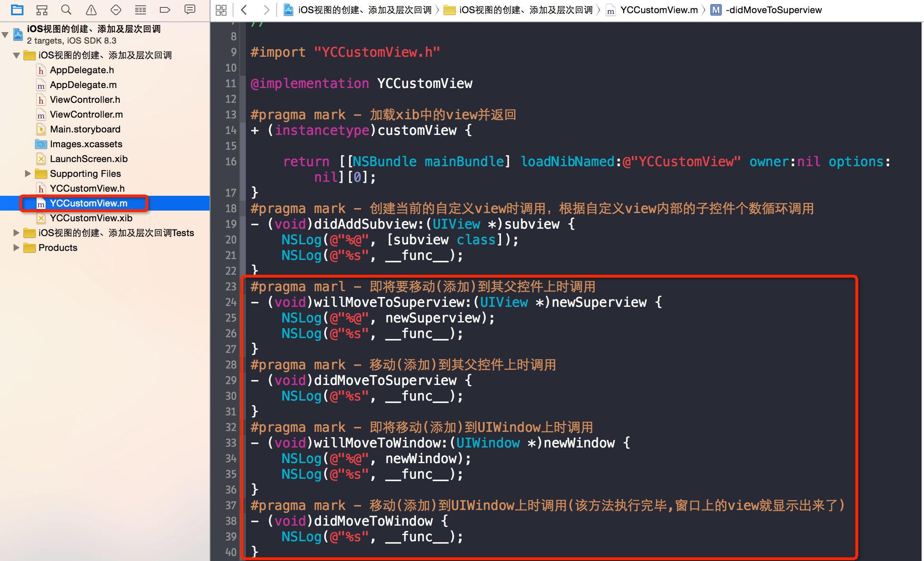Open the Test navigator diamond icon

point(116,9)
